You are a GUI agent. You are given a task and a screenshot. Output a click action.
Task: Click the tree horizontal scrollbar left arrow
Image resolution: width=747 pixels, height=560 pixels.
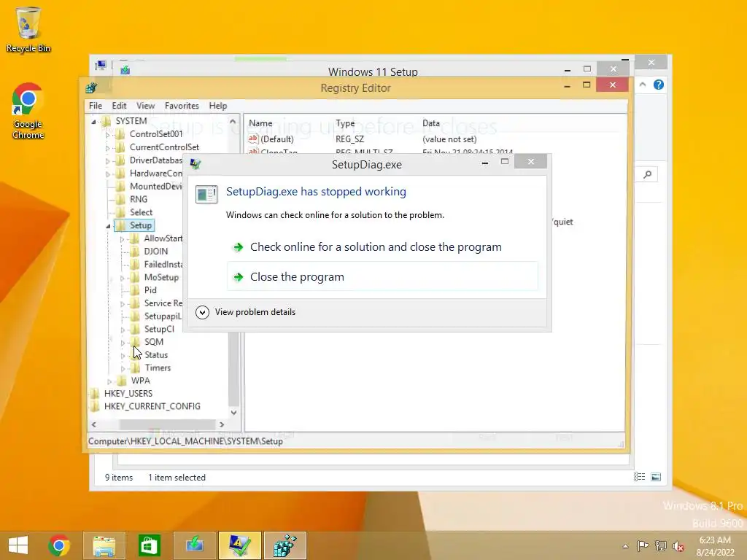pyautogui.click(x=94, y=424)
